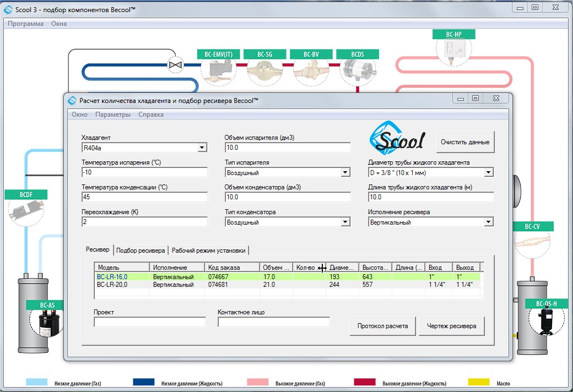
Task: Click the Очистить данные button
Action: (465, 141)
